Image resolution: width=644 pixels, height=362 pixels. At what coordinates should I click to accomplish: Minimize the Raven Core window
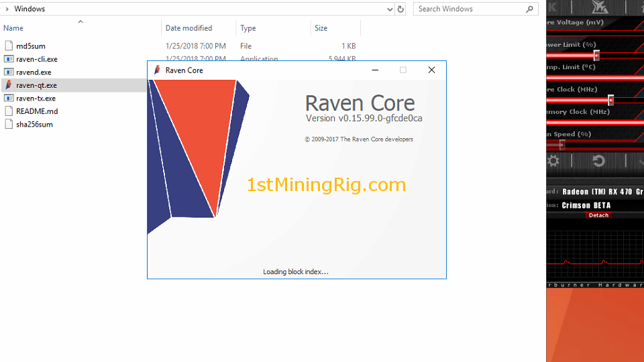tap(375, 70)
